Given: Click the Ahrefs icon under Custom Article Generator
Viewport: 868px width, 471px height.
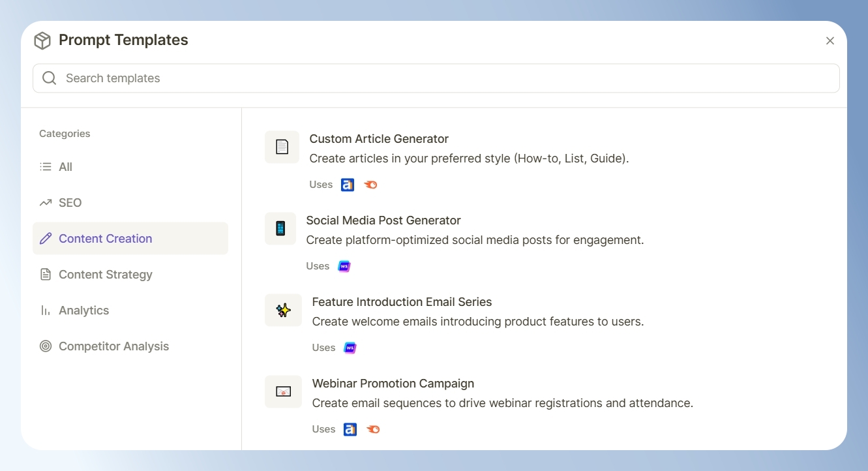Looking at the screenshot, I should pos(348,185).
